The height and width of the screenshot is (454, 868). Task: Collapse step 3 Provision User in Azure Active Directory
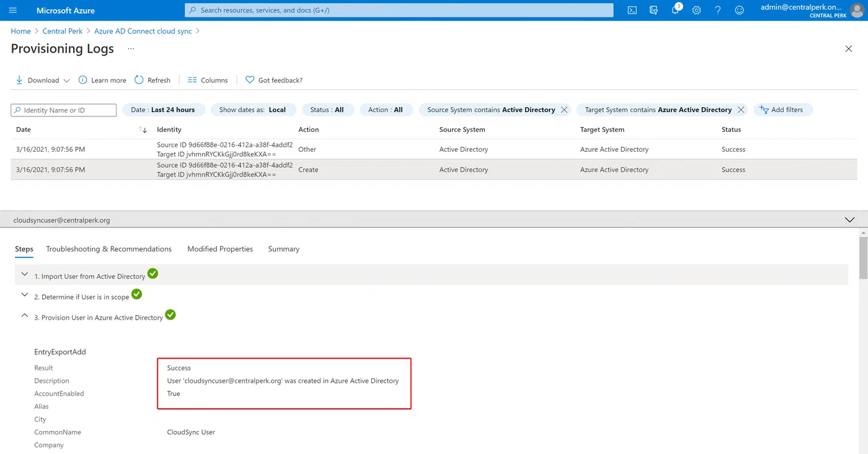[25, 315]
